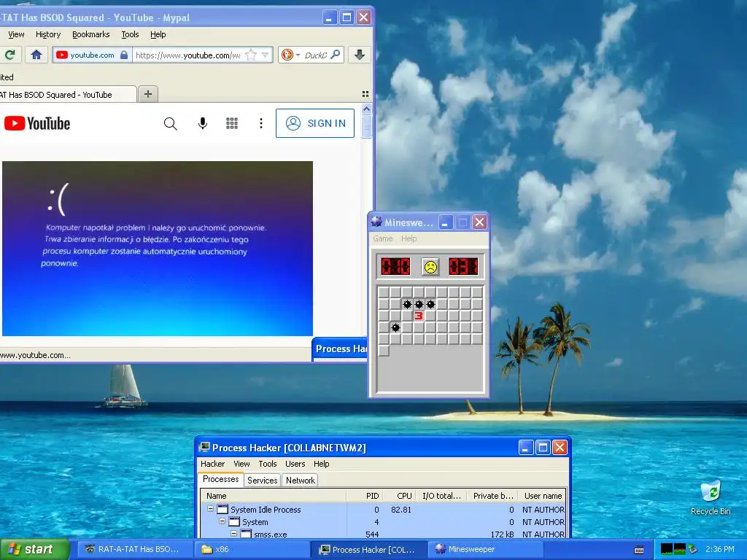Click the Minesweeper title bar icon

(376, 222)
